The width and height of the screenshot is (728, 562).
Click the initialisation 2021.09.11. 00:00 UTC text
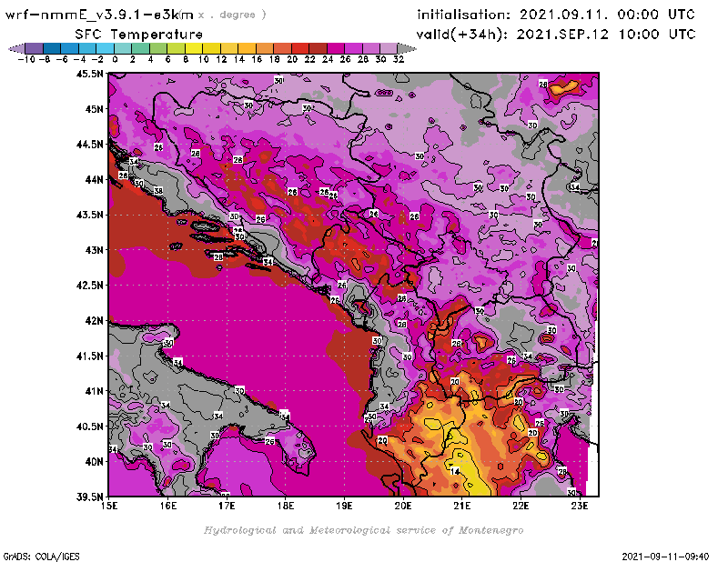556,15
